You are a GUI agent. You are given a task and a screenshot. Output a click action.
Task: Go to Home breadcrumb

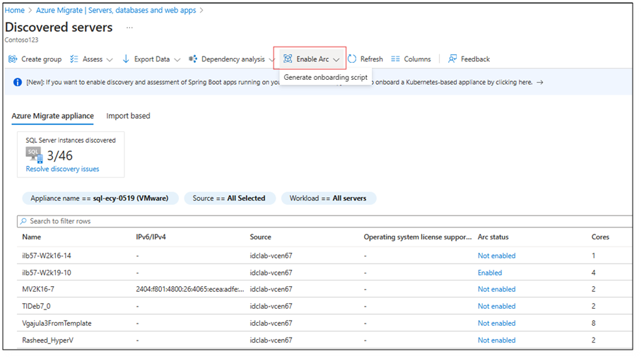[x=14, y=11]
